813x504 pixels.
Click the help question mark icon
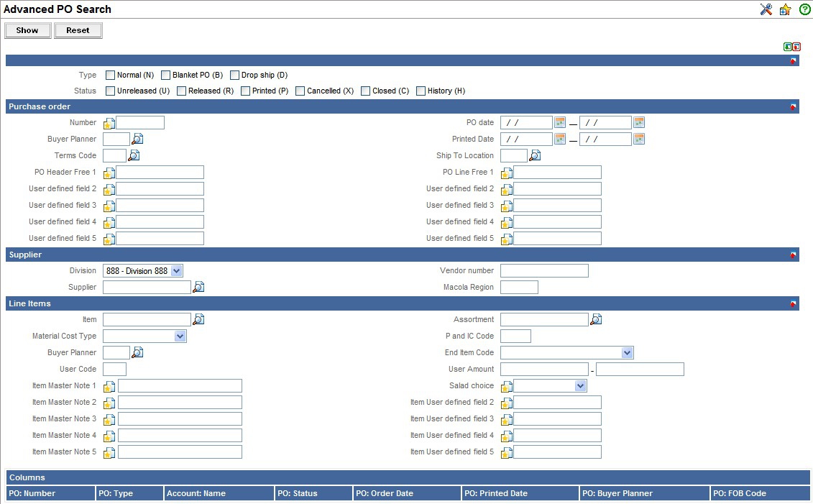click(805, 9)
